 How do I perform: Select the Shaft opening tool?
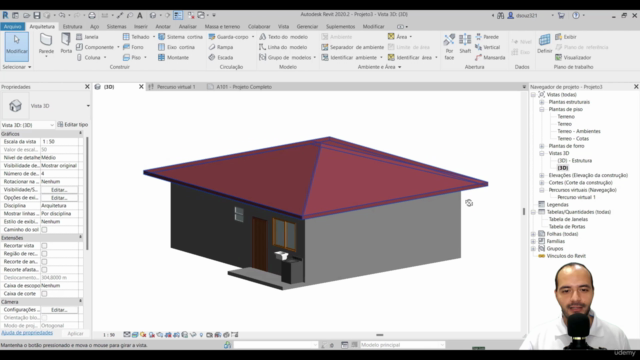(x=465, y=44)
